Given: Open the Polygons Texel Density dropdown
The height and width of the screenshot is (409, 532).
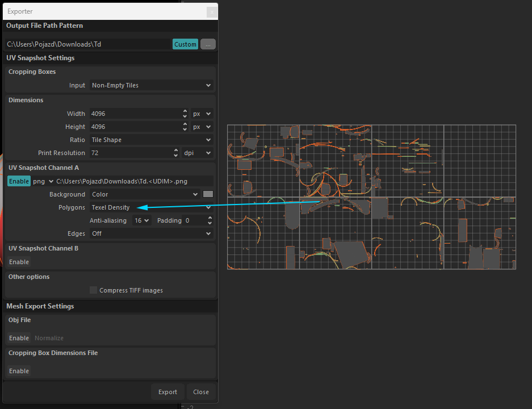Looking at the screenshot, I should click(x=151, y=207).
